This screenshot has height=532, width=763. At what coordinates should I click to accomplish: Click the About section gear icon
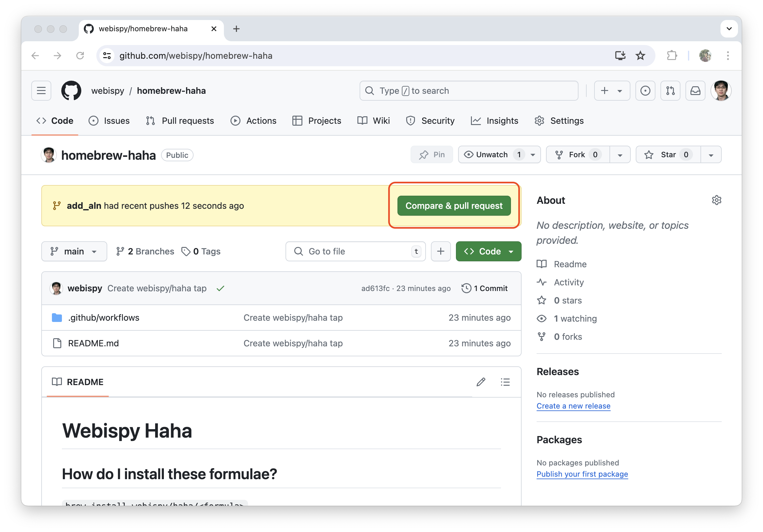[716, 200]
